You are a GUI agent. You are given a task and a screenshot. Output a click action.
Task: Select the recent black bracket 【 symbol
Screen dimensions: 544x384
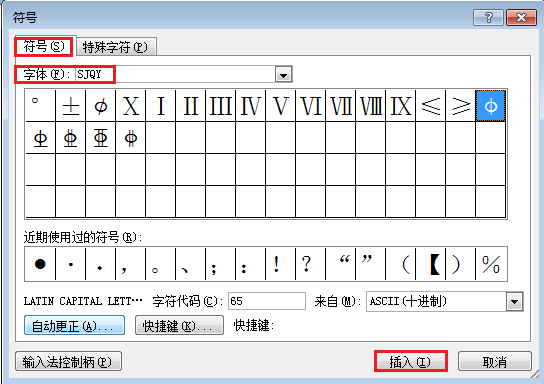431,264
